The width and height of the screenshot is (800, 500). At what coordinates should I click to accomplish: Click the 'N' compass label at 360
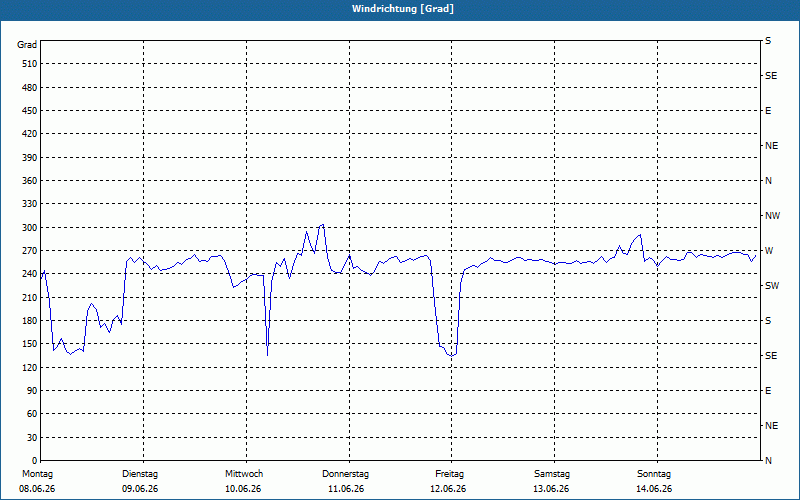768,181
